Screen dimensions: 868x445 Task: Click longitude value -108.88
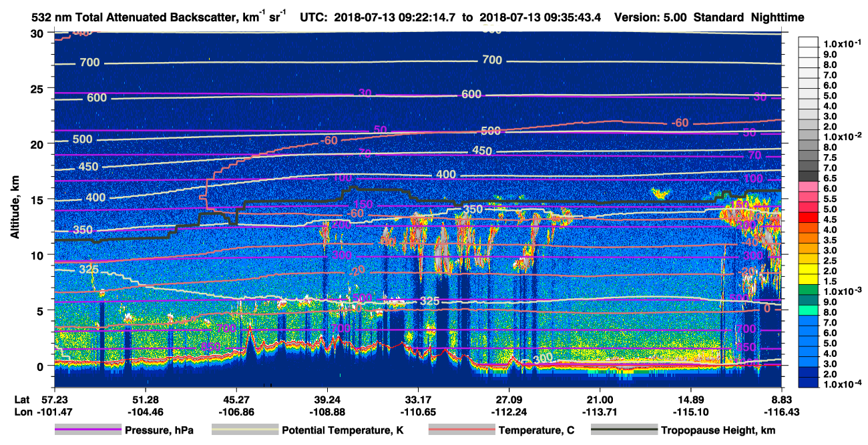pyautogui.click(x=327, y=412)
